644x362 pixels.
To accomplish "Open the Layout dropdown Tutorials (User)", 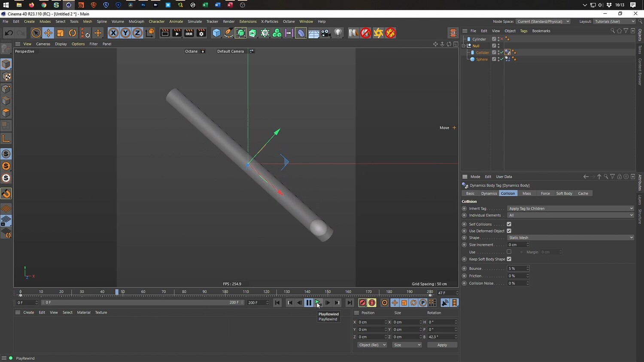I will click(x=614, y=21).
